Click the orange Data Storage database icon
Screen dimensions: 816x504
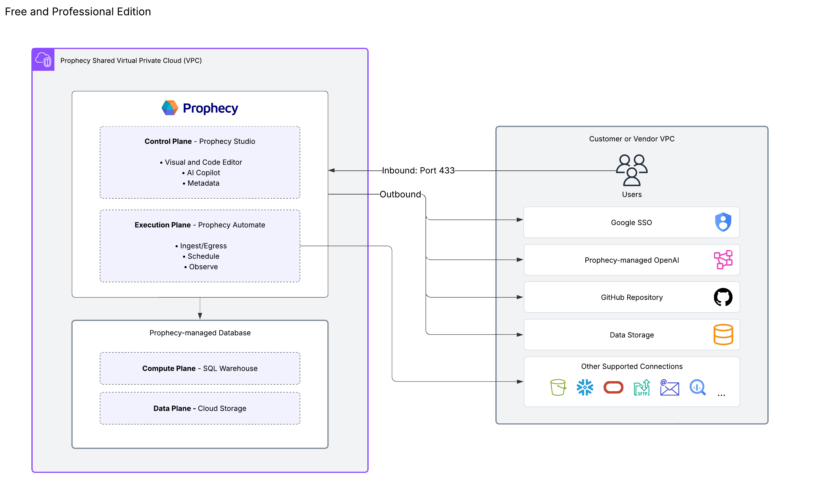723,335
